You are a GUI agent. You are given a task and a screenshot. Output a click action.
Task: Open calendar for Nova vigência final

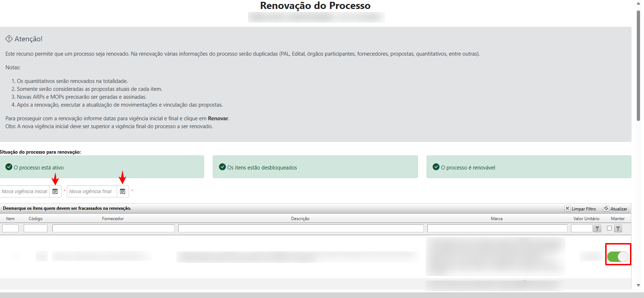point(123,191)
